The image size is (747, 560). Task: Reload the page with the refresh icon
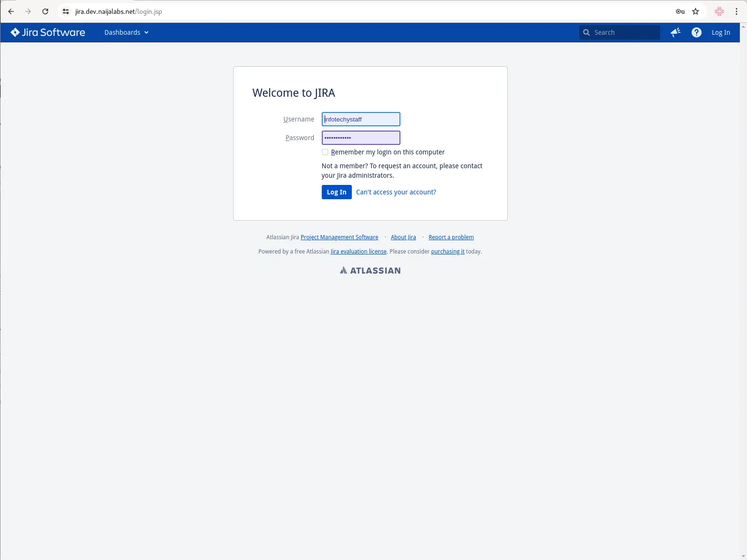tap(45, 11)
